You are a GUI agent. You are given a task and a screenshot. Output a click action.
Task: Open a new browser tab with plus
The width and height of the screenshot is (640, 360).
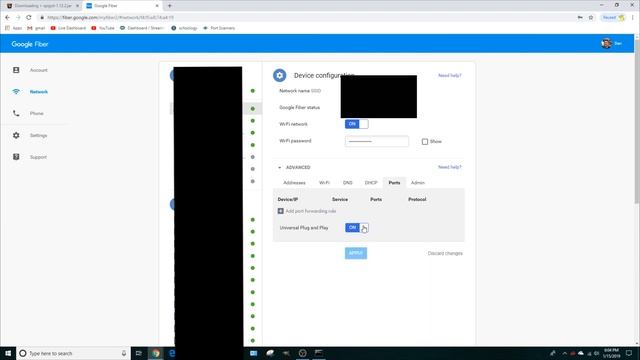(x=170, y=6)
